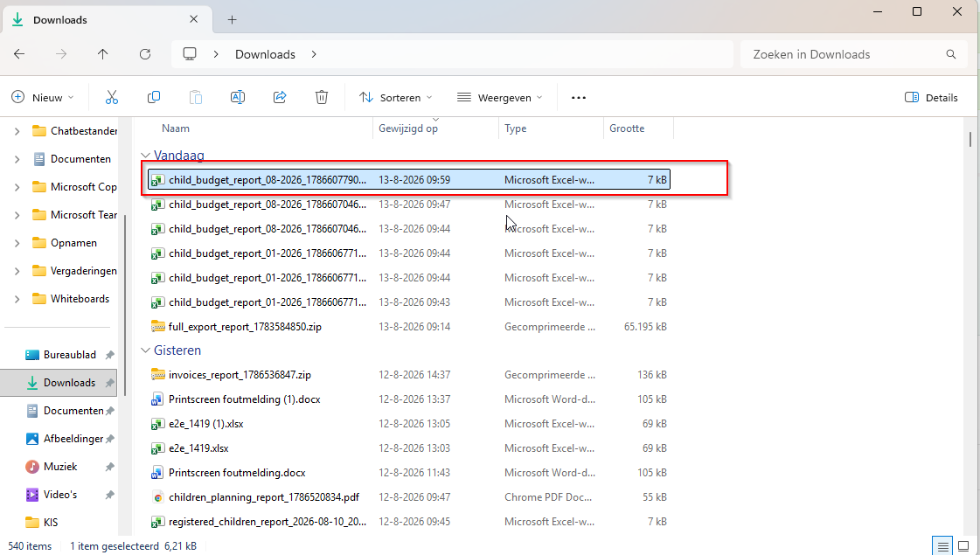Expand the Whiteboards folder chevron

click(x=17, y=300)
